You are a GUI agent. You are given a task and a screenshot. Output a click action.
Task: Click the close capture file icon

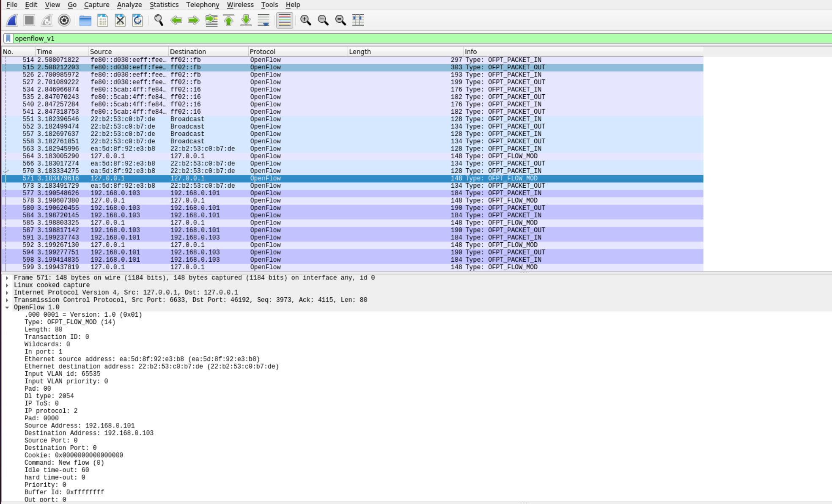click(x=120, y=20)
